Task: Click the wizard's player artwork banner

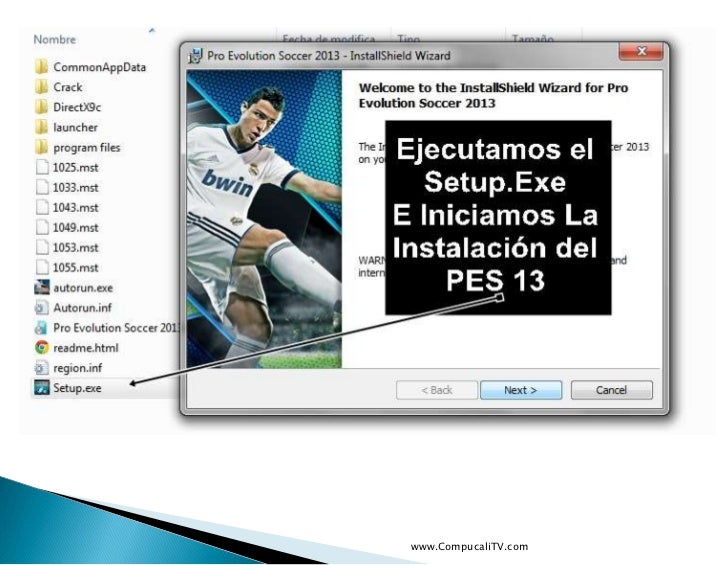Action: click(x=264, y=219)
